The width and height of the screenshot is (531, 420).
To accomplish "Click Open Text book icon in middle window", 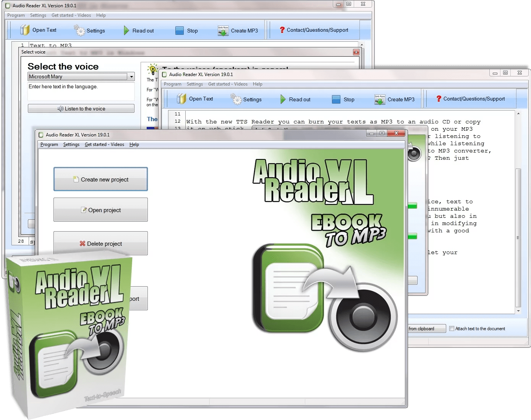I will 181,99.
